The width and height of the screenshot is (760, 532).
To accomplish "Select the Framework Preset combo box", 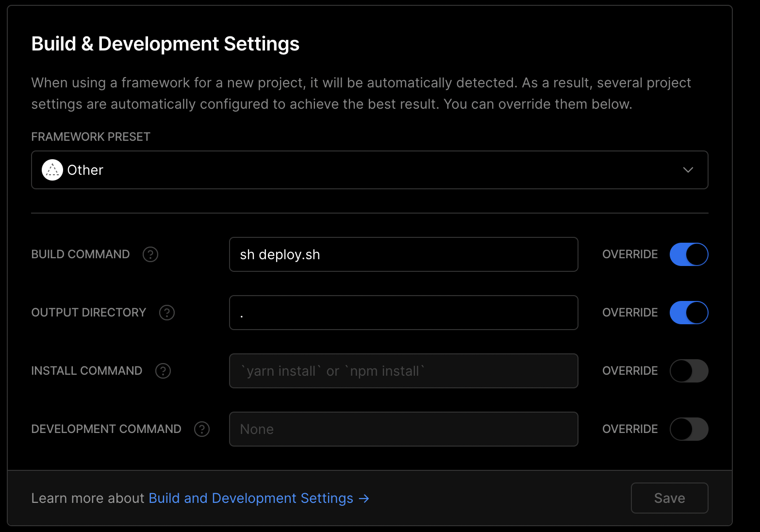I will coord(370,170).
